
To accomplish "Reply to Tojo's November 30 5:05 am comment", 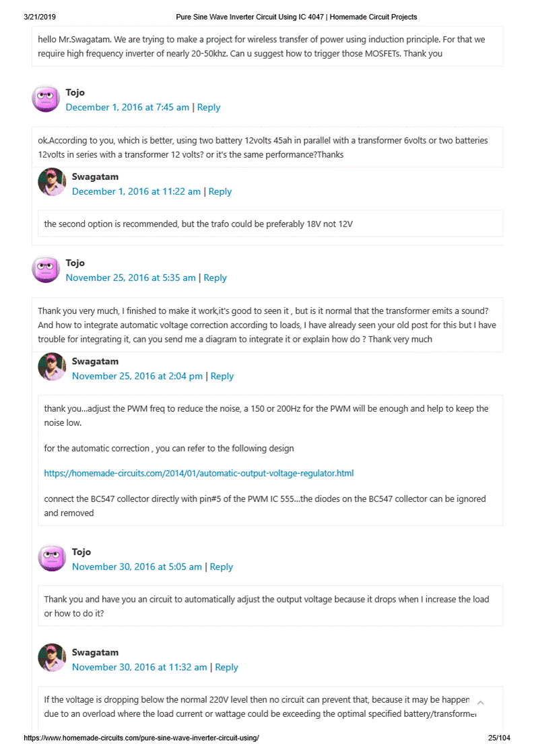I will (222, 567).
